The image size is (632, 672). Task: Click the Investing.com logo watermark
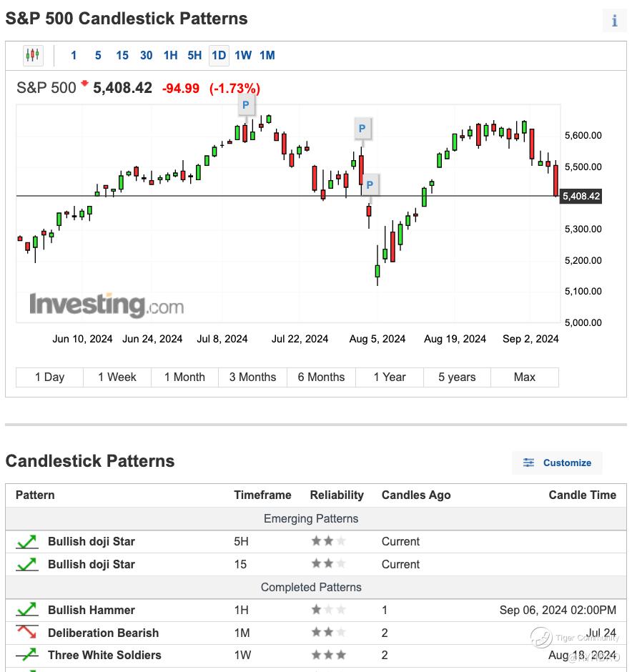[x=107, y=305]
